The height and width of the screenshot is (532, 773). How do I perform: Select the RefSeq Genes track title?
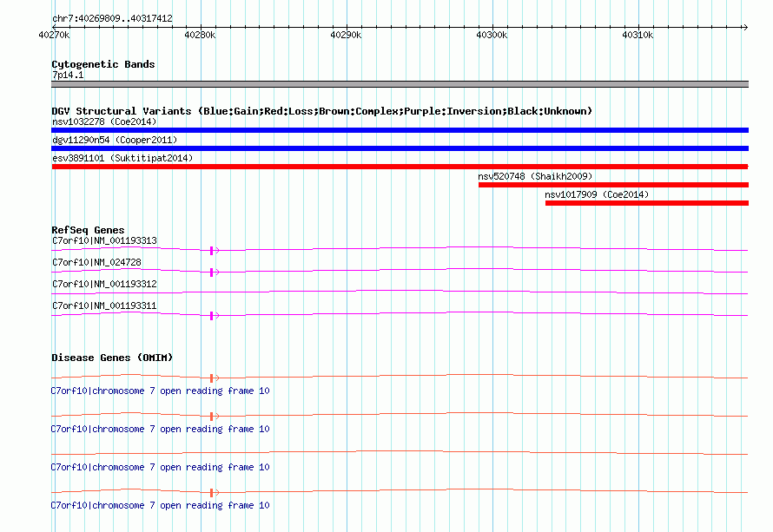[88, 230]
